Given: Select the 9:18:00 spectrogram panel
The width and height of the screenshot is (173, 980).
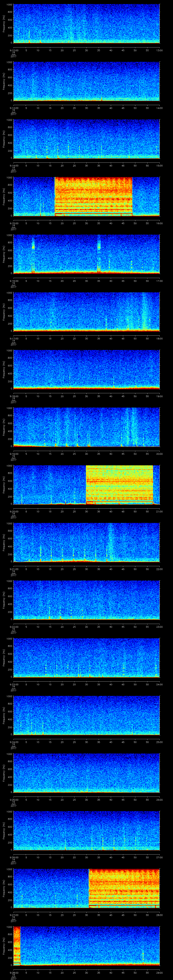Looking at the screenshot, I should point(86,369).
